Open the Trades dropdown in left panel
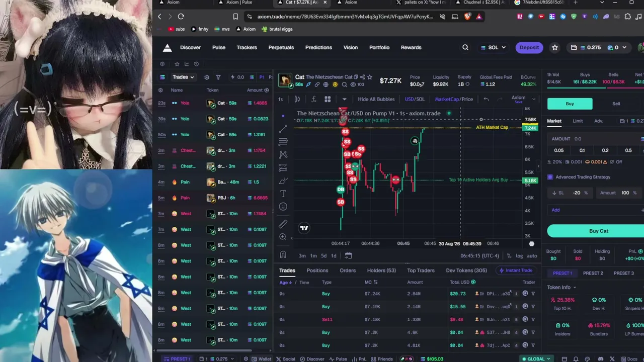Viewport: 644px width, 362px height. 183,77
